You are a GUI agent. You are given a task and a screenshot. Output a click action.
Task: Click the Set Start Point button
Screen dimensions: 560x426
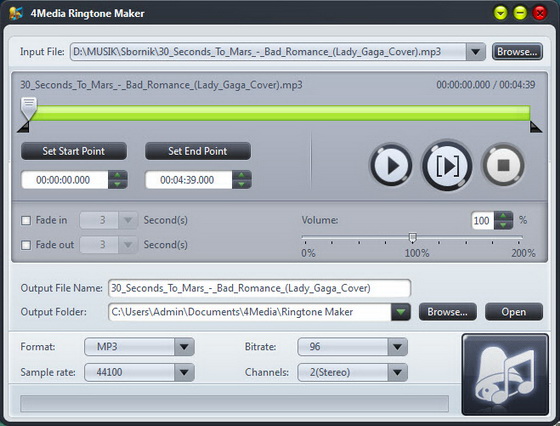click(74, 151)
